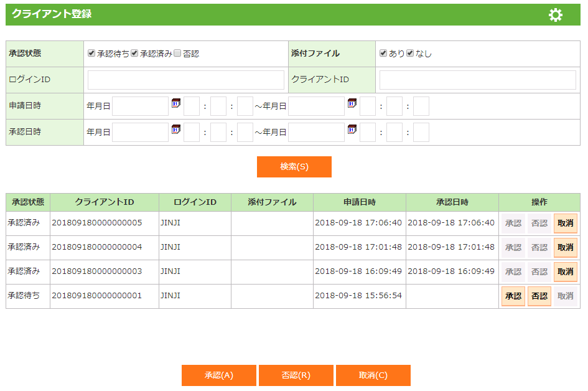This screenshot has width=588, height=391.
Task: Click the bottom 取消(C) button
Action: tap(373, 375)
